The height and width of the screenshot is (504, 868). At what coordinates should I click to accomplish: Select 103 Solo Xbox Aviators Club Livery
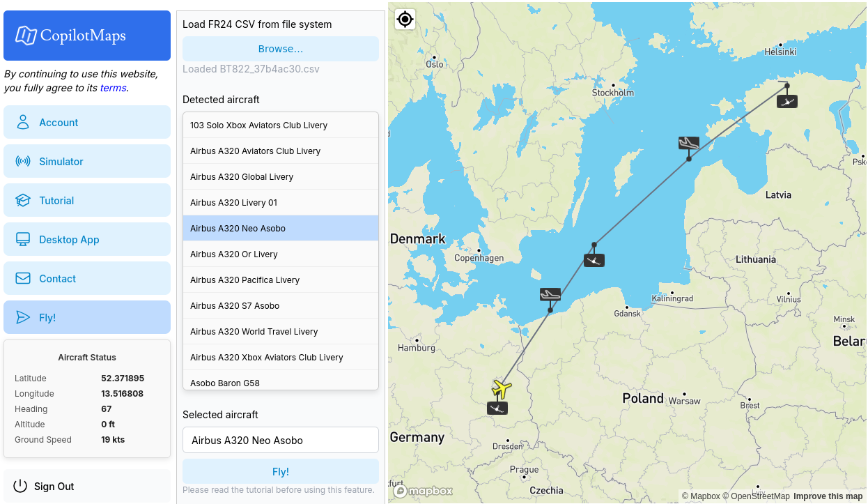pos(281,125)
